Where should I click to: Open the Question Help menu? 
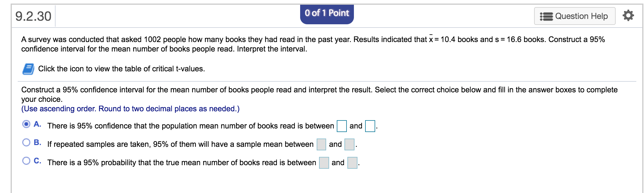pos(575,16)
